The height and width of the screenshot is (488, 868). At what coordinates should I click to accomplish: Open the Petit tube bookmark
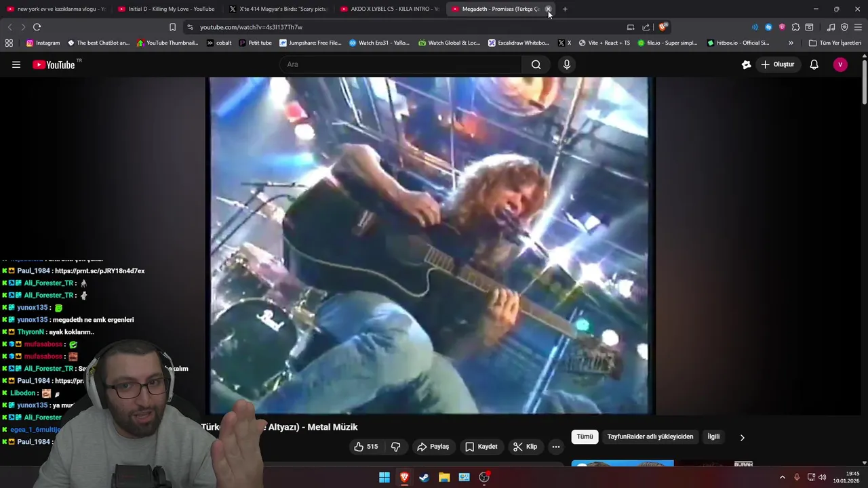pos(255,43)
